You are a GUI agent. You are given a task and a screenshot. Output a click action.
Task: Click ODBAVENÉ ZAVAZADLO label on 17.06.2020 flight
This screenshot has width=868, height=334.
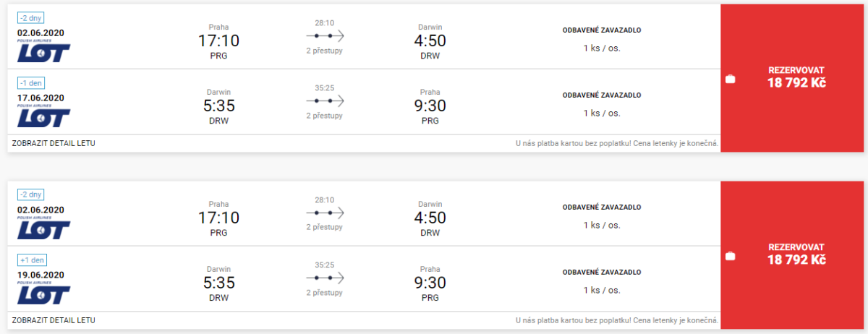click(x=602, y=95)
